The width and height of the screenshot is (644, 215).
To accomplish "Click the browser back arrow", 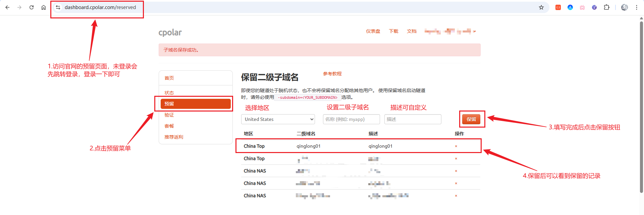I will (7, 7).
